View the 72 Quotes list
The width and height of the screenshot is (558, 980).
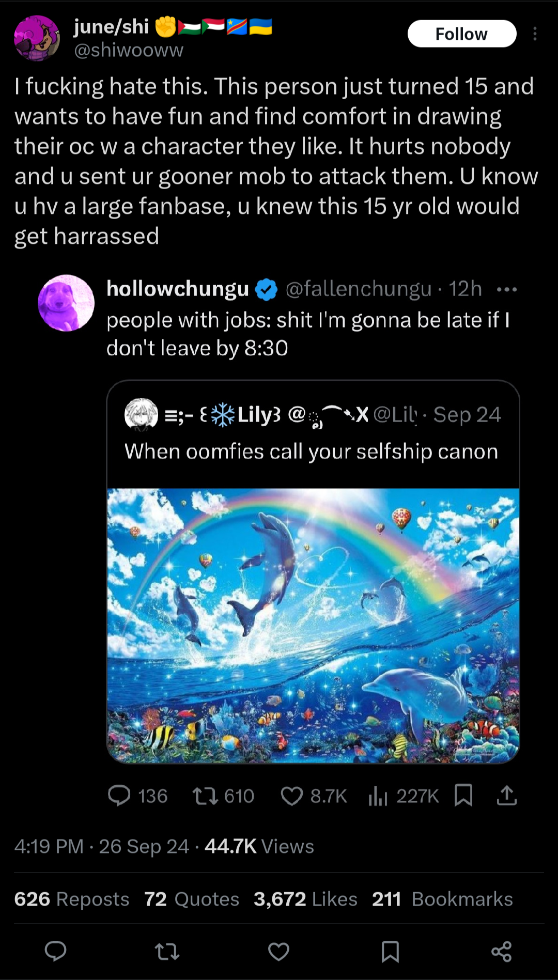(191, 899)
